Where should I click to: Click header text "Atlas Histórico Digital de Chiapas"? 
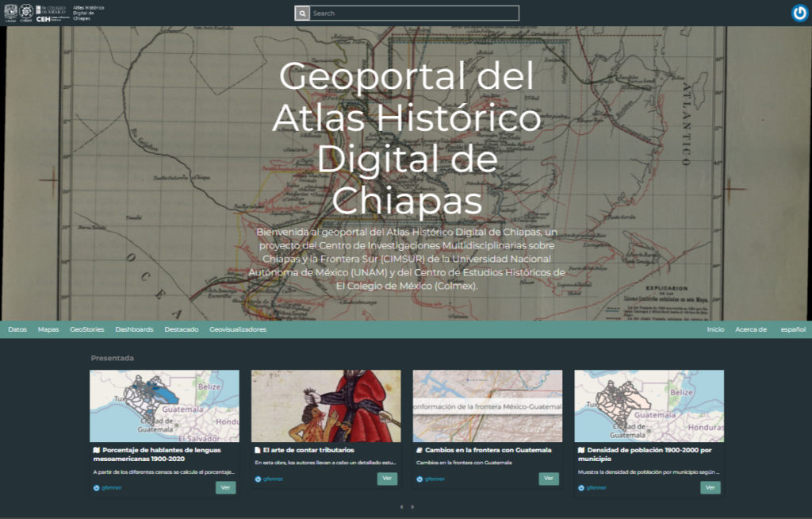point(89,13)
